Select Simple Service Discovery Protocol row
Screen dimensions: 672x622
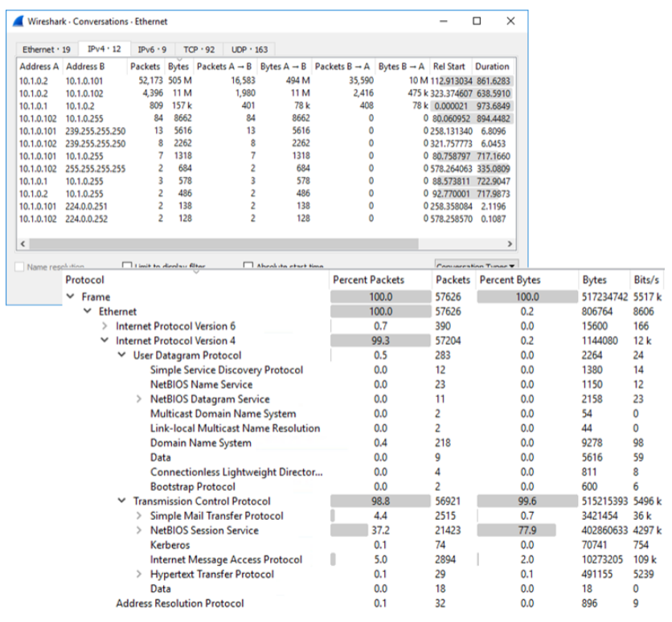click(363, 370)
